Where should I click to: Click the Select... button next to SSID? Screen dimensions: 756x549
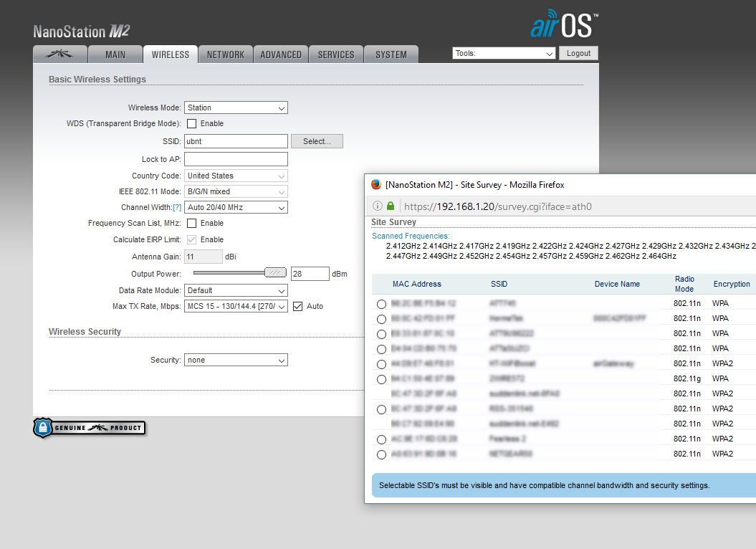(317, 141)
